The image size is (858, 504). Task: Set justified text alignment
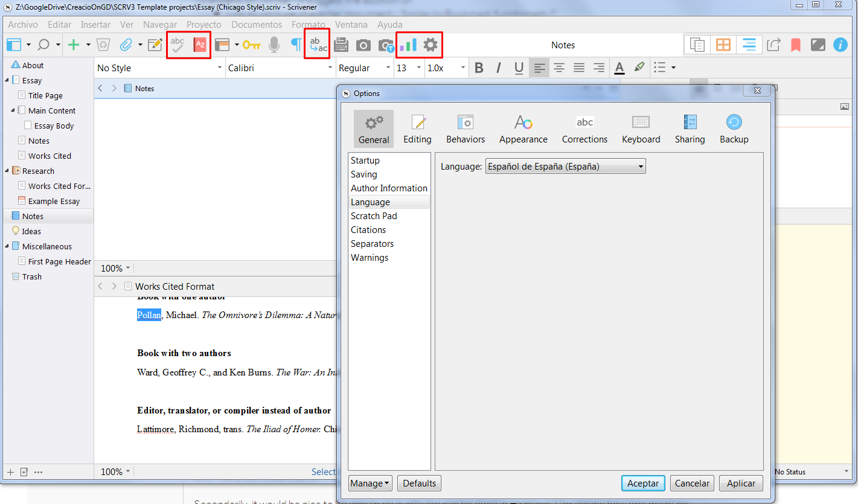click(579, 68)
